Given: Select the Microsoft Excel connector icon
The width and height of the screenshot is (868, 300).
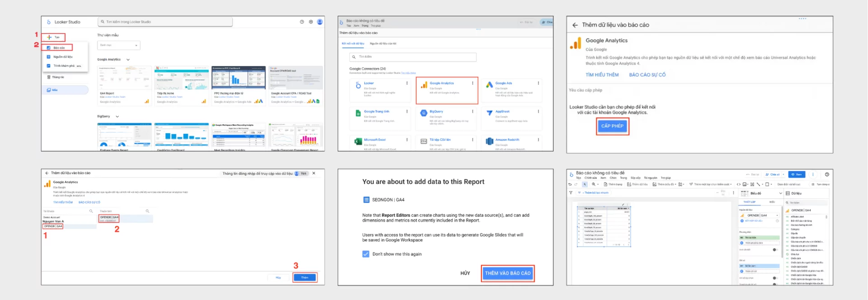Looking at the screenshot, I should (358, 141).
